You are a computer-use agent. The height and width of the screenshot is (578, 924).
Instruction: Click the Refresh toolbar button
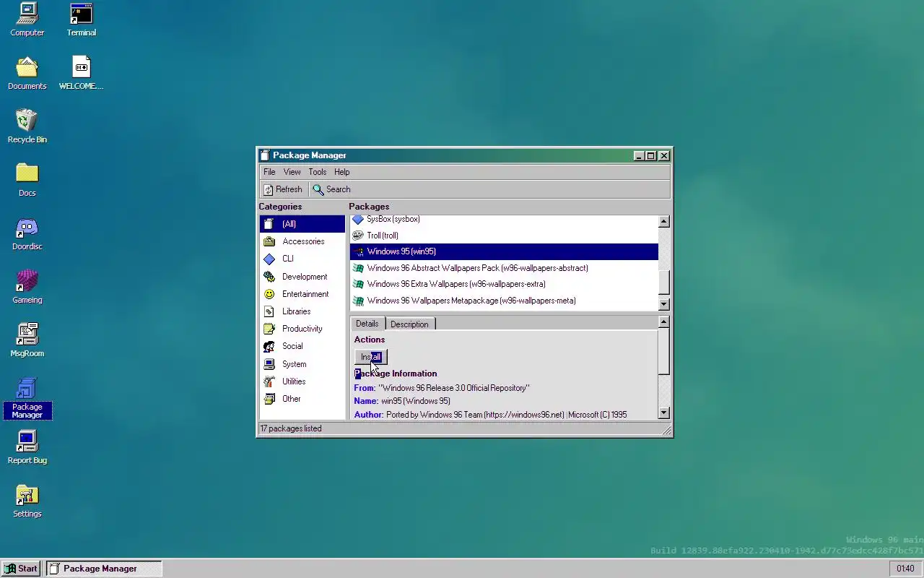[282, 189]
